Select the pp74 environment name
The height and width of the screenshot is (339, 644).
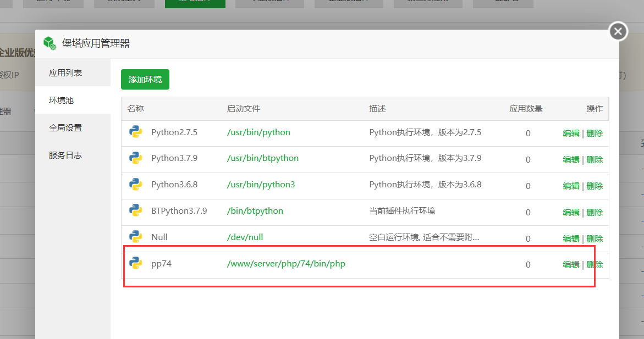[x=161, y=264]
